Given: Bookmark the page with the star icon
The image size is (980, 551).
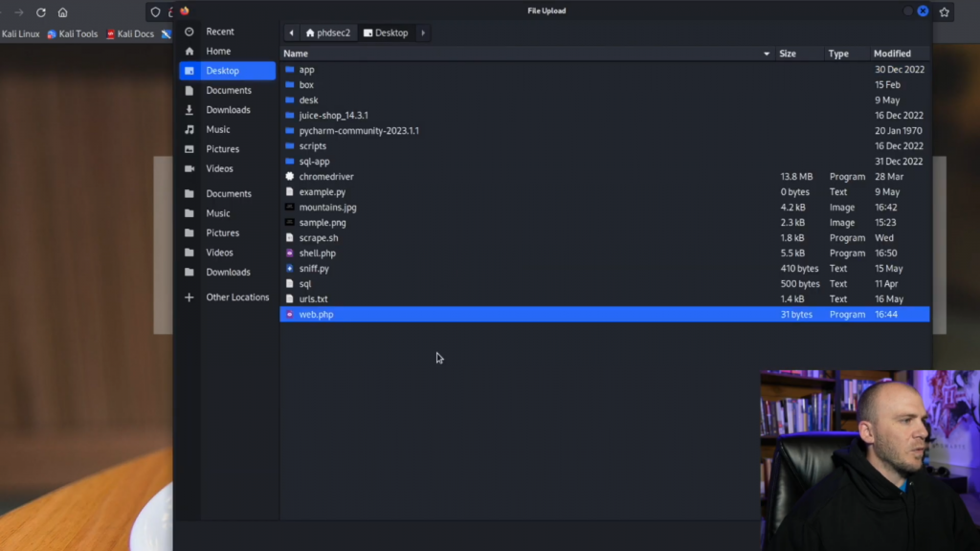Looking at the screenshot, I should point(945,11).
